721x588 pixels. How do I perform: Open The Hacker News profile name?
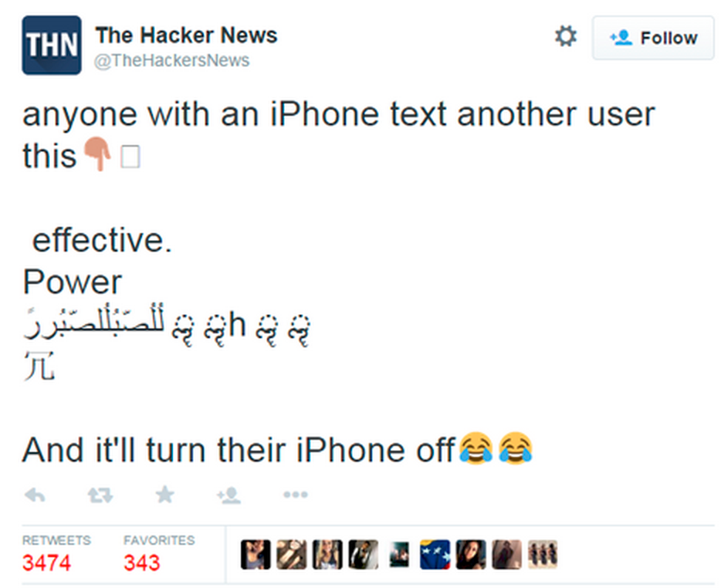pos(186,35)
